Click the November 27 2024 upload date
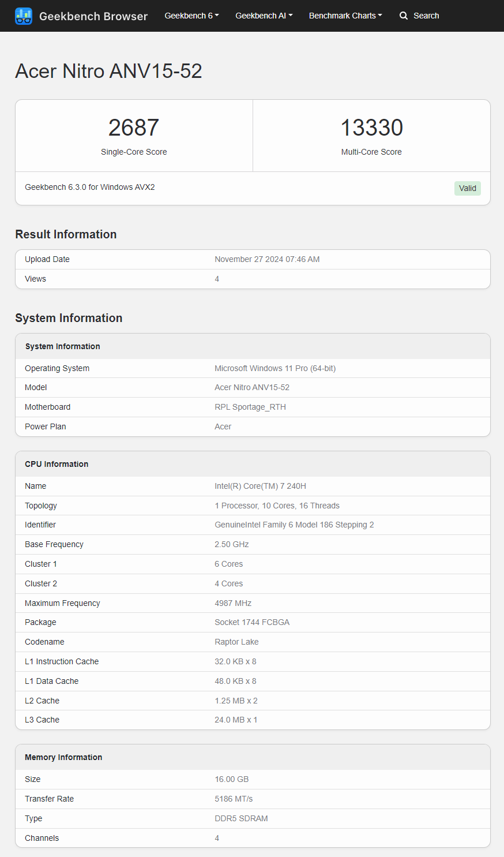Screen dimensions: 504x857 [267, 259]
